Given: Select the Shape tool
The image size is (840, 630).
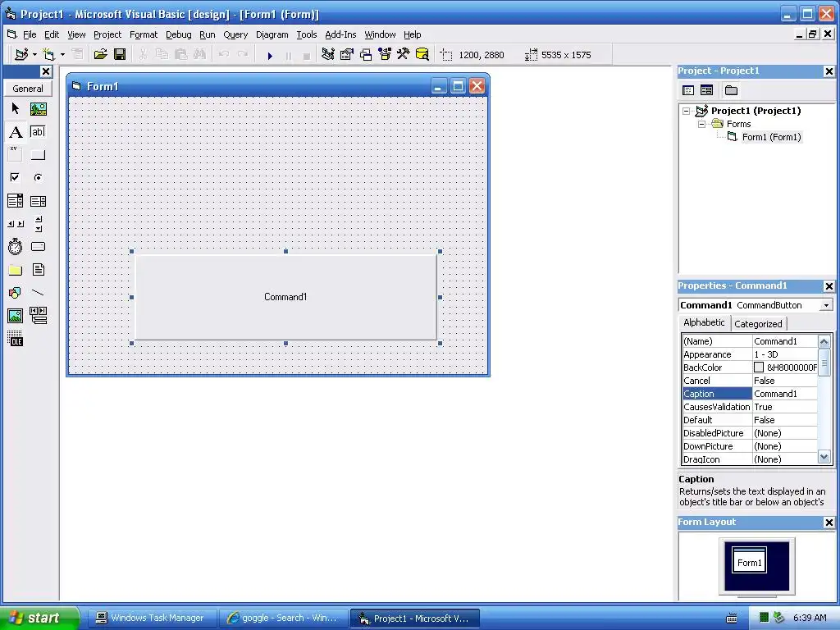Looking at the screenshot, I should point(16,293).
